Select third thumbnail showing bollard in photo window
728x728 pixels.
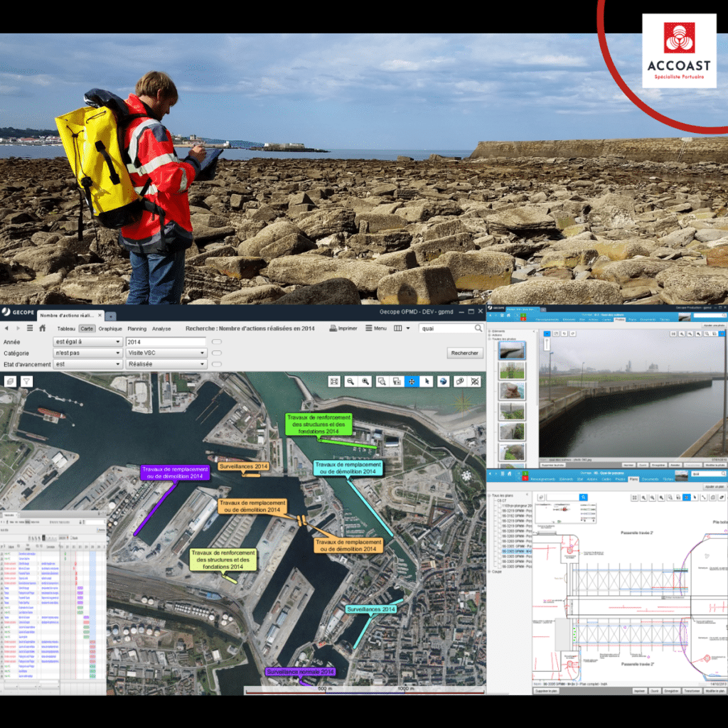click(512, 390)
